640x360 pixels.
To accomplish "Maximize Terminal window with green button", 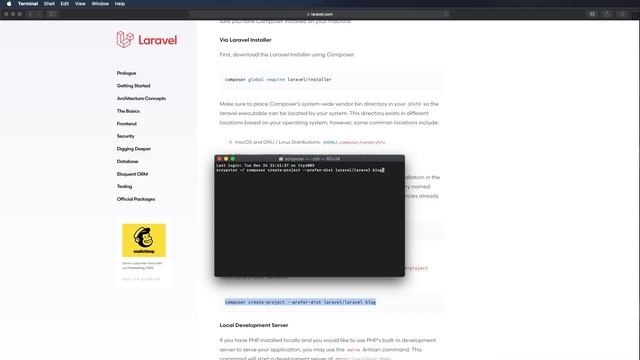I will tap(233, 159).
